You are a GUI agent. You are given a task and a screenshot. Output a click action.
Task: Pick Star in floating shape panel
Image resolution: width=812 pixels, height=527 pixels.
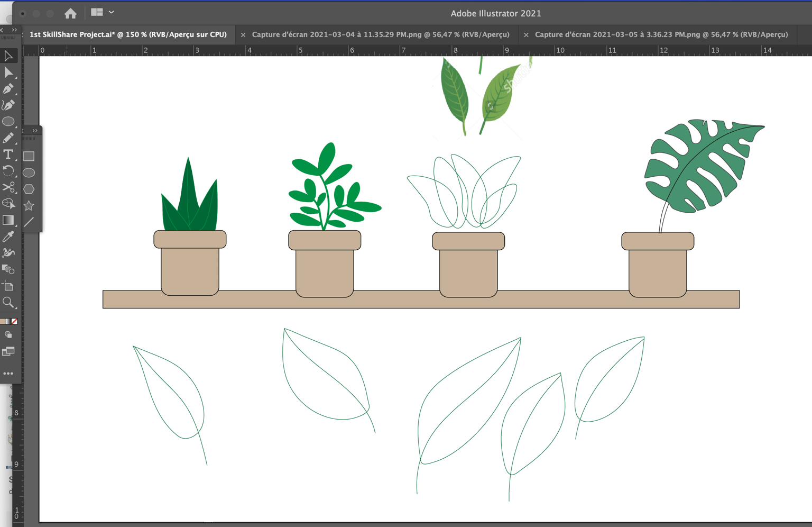click(x=29, y=205)
